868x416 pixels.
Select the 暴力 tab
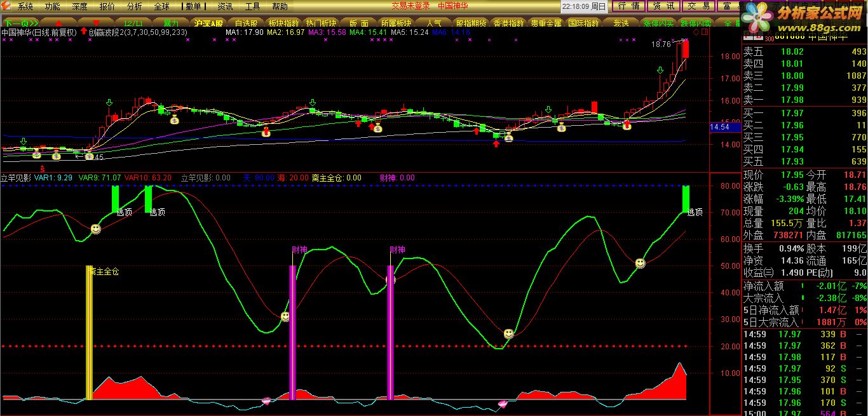(171, 22)
